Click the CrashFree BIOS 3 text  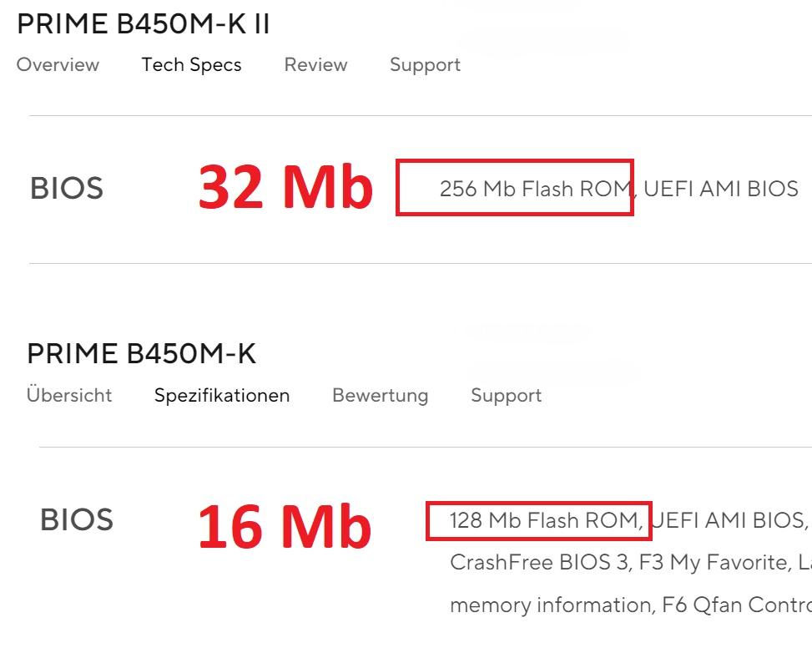pos(539,563)
